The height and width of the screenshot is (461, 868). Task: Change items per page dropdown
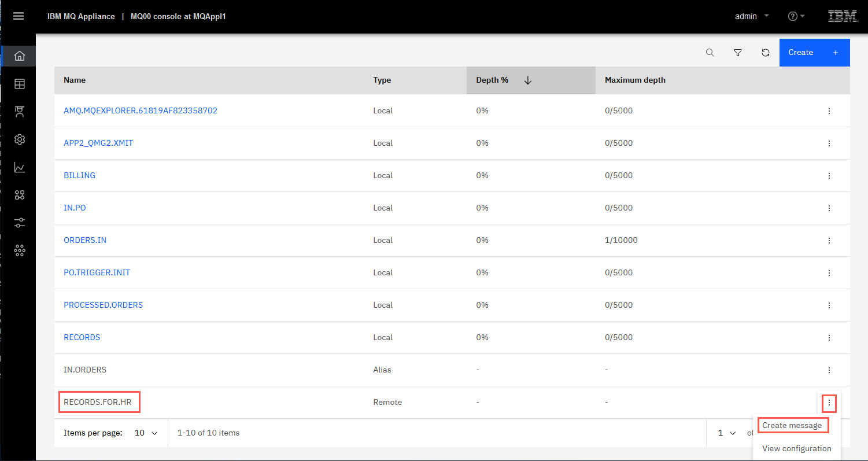pos(146,433)
